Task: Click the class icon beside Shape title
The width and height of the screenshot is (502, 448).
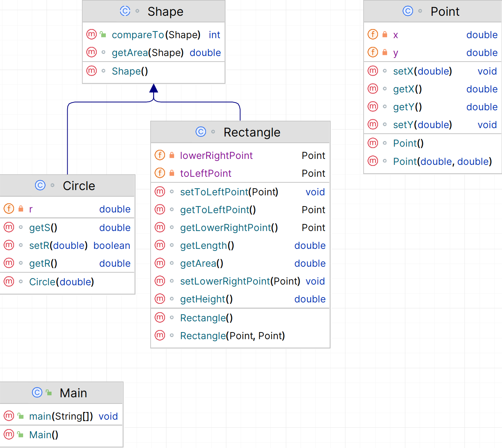Action: 125,11
